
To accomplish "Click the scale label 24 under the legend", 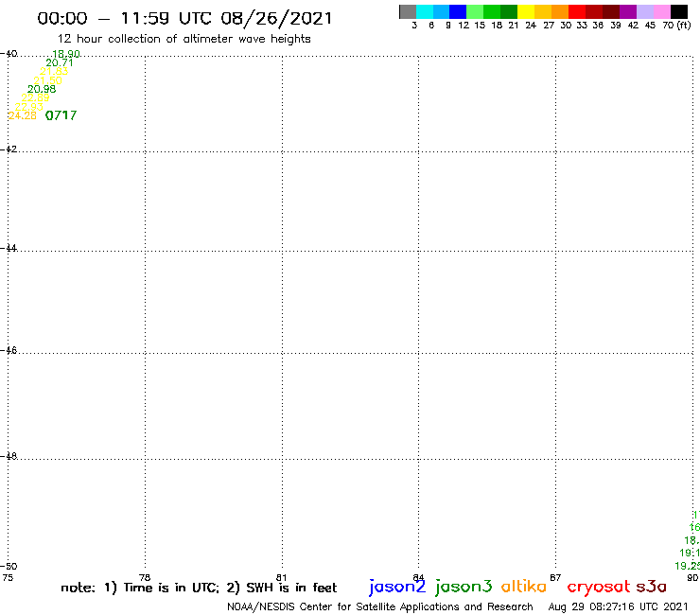I will (x=531, y=26).
